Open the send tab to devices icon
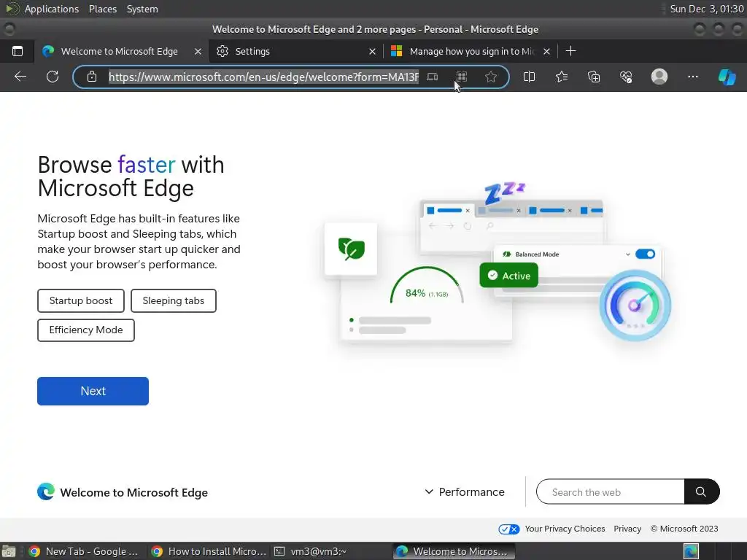 point(432,77)
